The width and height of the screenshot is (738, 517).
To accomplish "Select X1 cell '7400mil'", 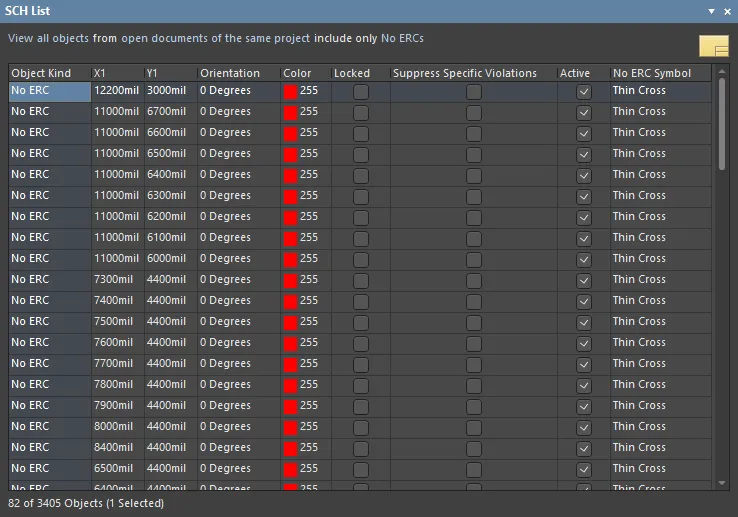I will (118, 301).
